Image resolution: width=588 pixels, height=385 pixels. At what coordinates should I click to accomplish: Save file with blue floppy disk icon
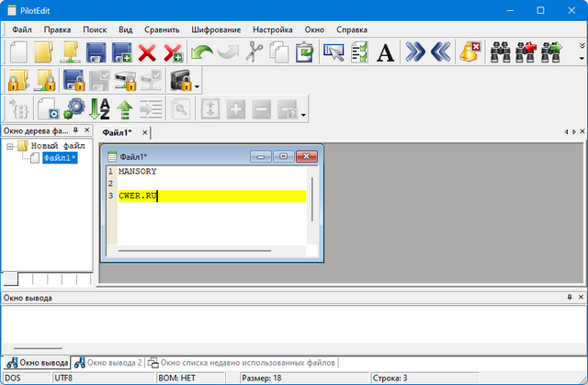tap(96, 52)
